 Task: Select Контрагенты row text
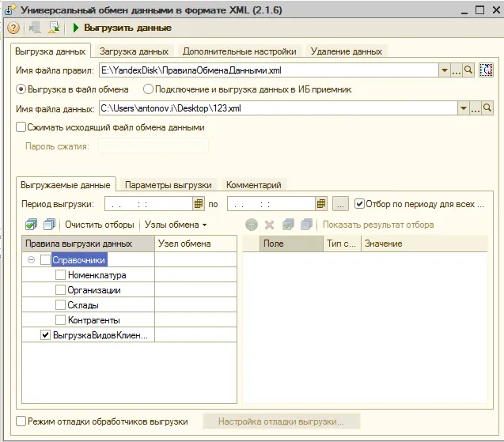tap(94, 320)
